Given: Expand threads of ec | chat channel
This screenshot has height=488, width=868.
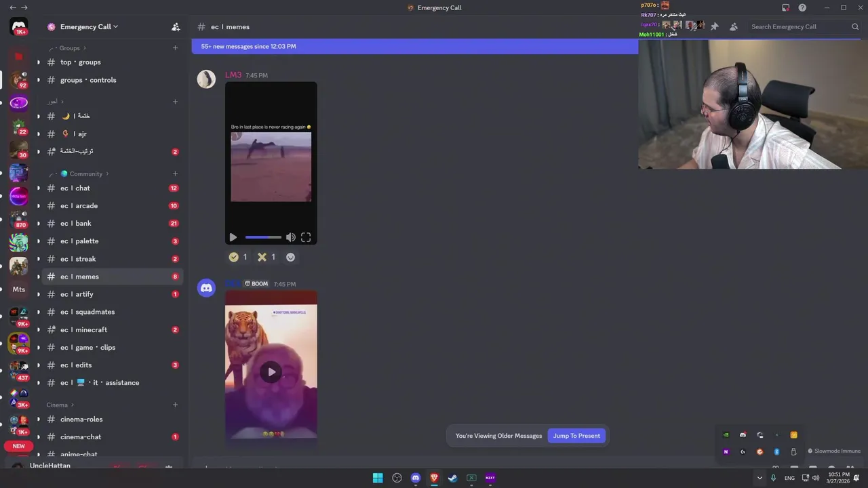Looking at the screenshot, I should (x=38, y=188).
